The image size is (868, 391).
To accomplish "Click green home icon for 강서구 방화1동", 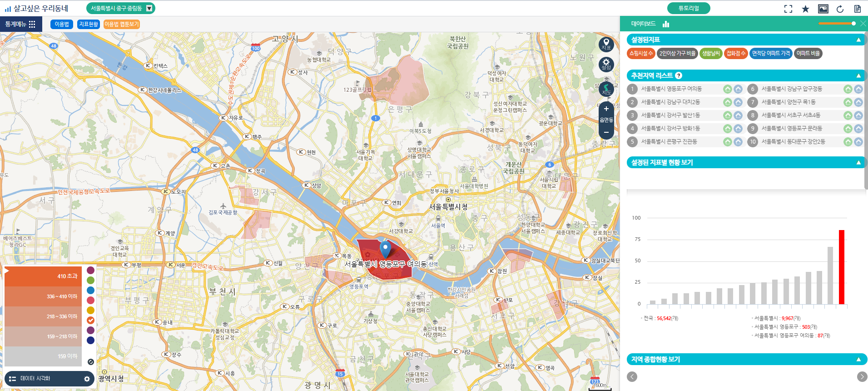I will [x=727, y=129].
